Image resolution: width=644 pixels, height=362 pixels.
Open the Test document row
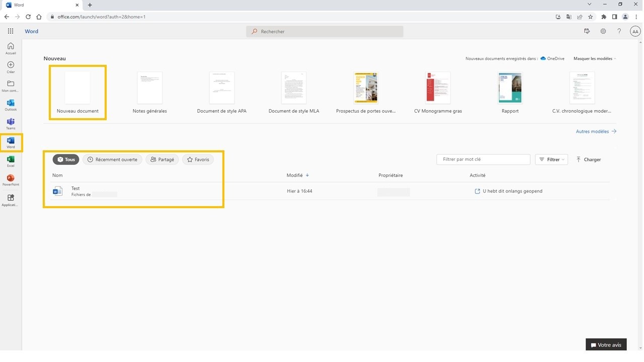tap(331, 191)
